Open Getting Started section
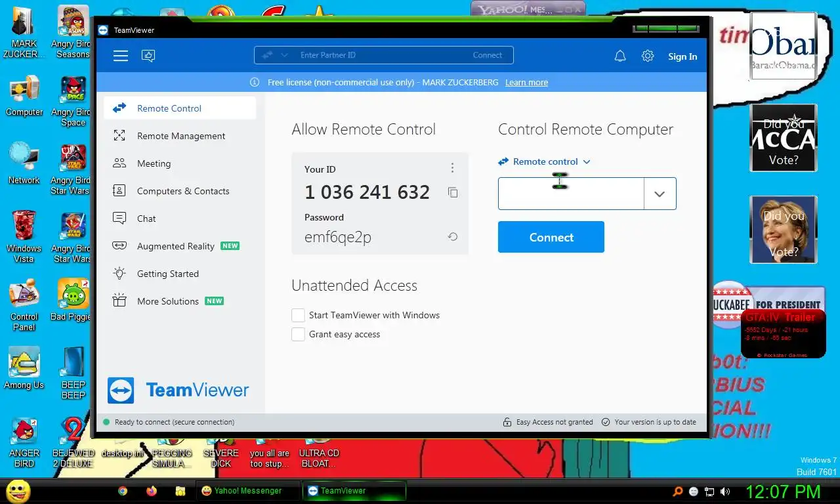The width and height of the screenshot is (840, 504). point(180,274)
